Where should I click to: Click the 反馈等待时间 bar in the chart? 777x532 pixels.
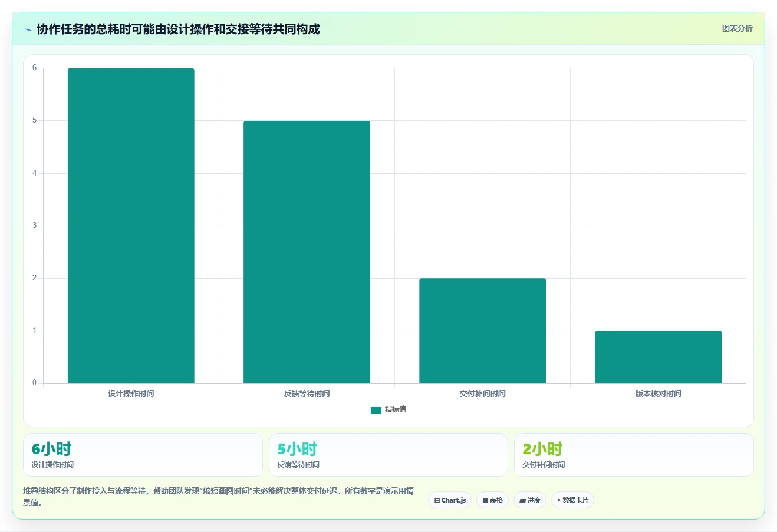click(x=307, y=252)
